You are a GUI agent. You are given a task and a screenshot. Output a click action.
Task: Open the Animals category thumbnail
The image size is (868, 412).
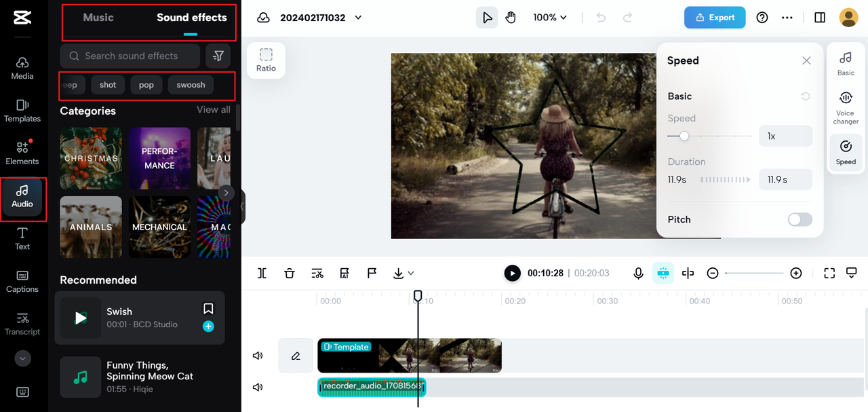pyautogui.click(x=91, y=227)
